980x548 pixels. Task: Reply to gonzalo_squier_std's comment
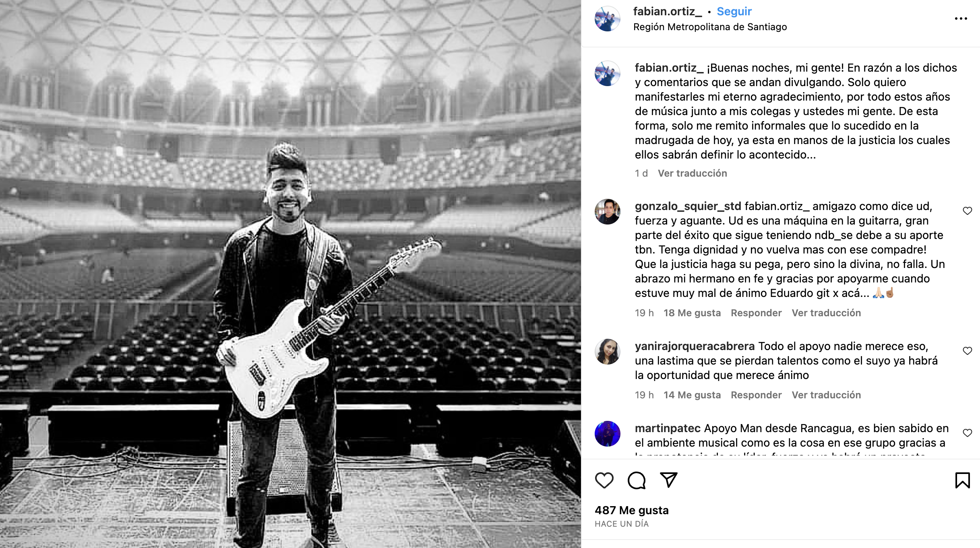[x=756, y=313]
